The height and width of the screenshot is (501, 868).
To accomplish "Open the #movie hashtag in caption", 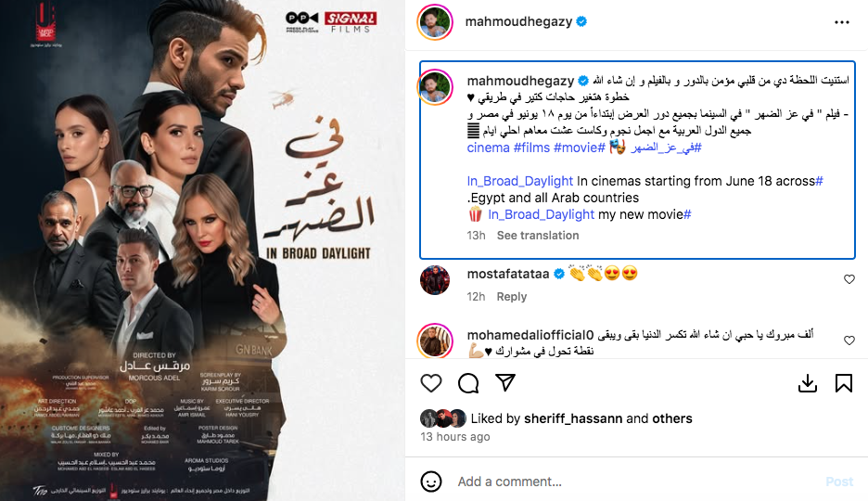I will [x=579, y=148].
